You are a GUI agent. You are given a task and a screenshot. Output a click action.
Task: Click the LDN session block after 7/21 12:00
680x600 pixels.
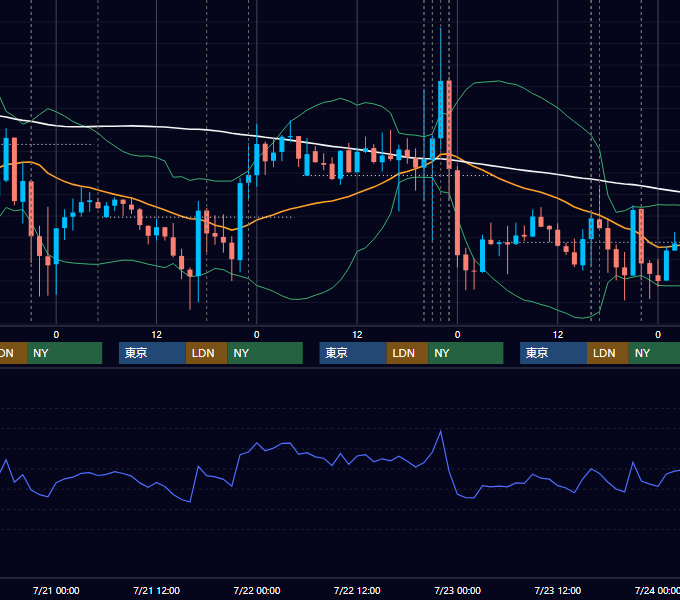206,353
